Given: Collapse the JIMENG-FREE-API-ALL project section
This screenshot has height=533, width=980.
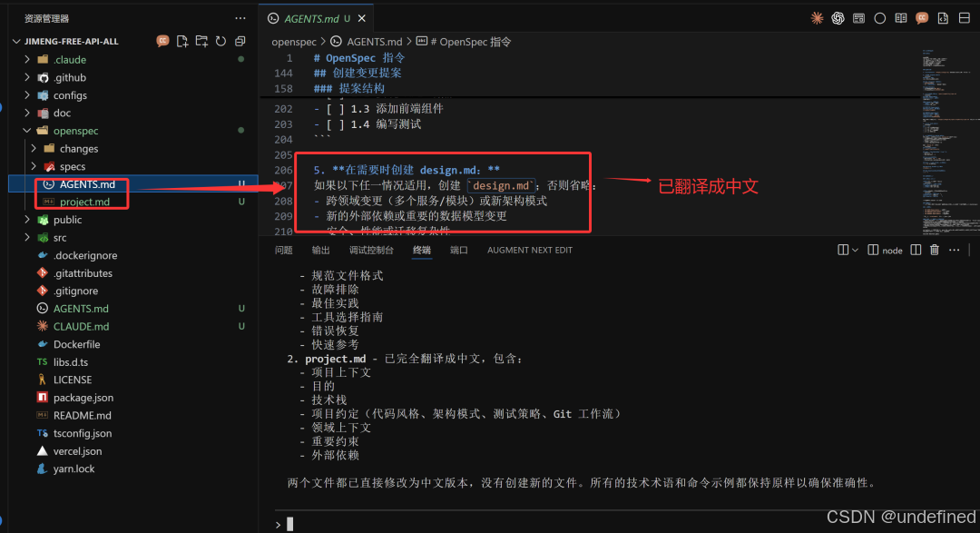Looking at the screenshot, I should click(x=16, y=41).
